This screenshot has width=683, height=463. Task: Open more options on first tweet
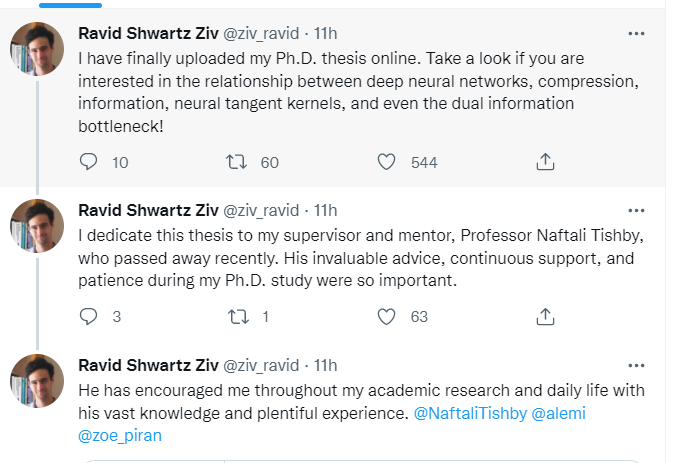[x=636, y=33]
